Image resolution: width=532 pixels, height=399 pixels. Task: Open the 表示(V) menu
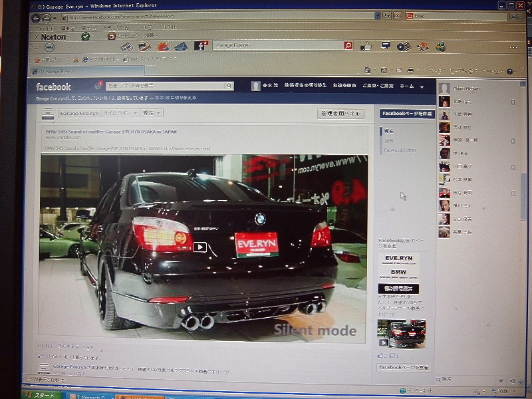(89, 28)
